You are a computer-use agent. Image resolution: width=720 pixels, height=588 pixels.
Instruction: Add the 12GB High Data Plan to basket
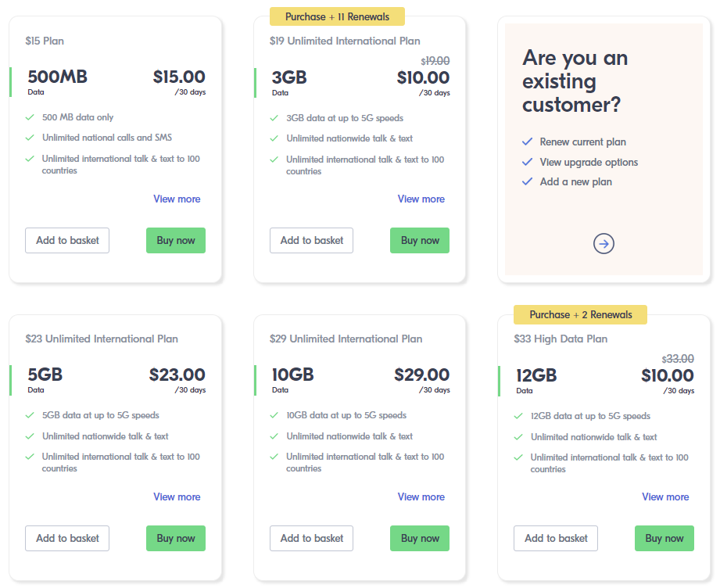tap(556, 538)
